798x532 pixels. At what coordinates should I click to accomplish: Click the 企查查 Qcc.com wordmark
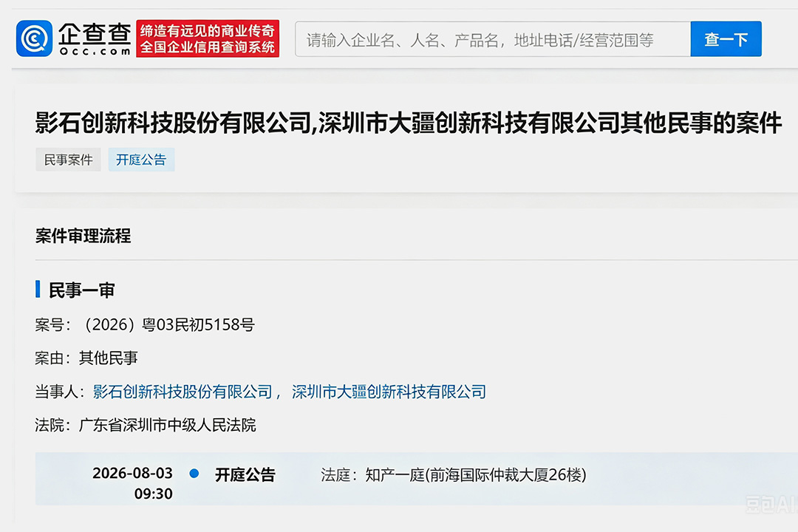[x=95, y=39]
